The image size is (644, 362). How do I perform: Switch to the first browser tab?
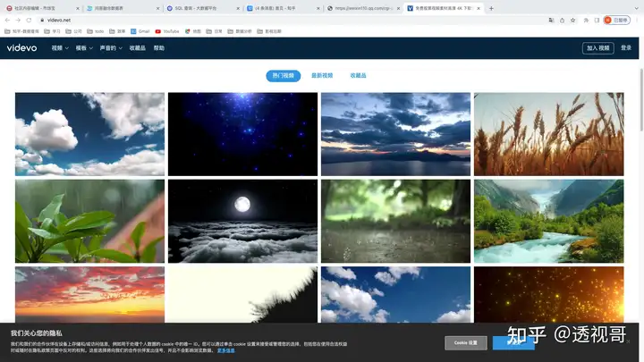click(41, 8)
